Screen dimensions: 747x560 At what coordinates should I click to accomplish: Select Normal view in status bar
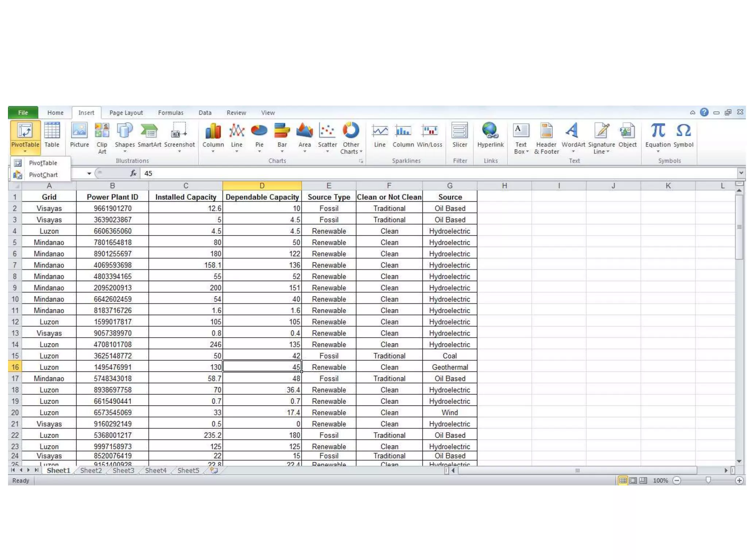click(x=623, y=481)
